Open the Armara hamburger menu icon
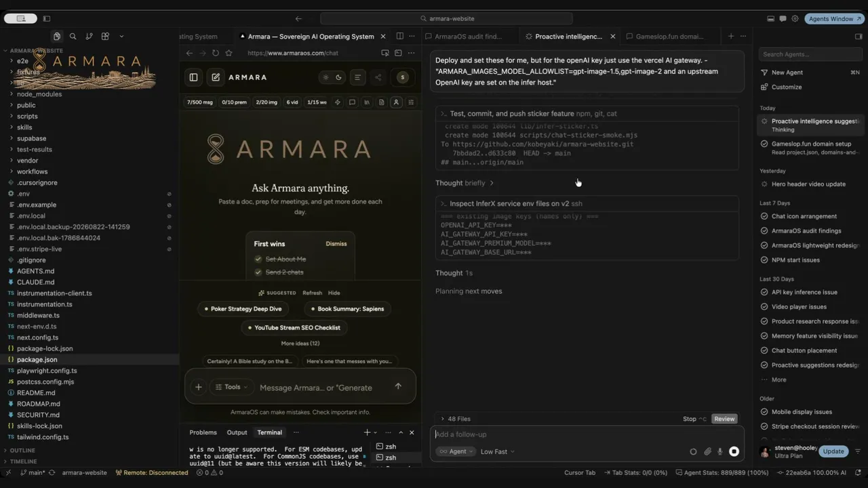Image resolution: width=868 pixels, height=488 pixels. (357, 77)
